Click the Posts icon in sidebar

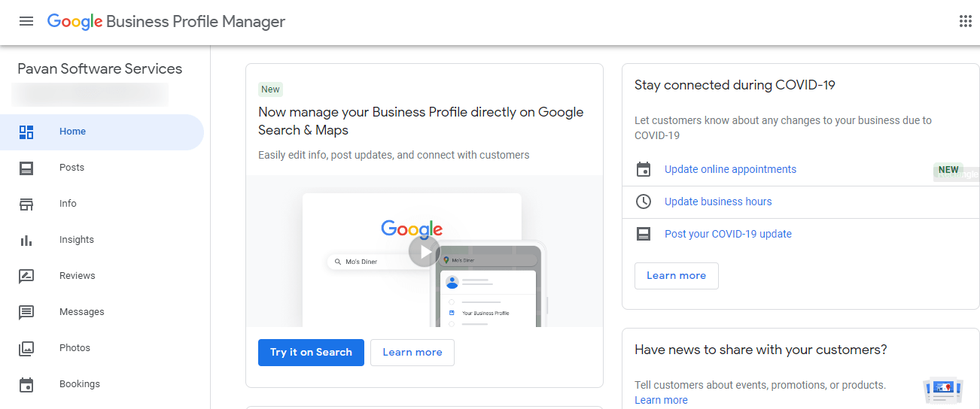(x=26, y=168)
